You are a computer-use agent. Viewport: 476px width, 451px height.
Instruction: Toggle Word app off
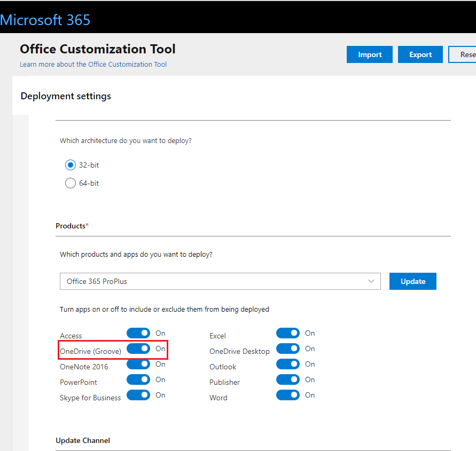click(x=288, y=395)
